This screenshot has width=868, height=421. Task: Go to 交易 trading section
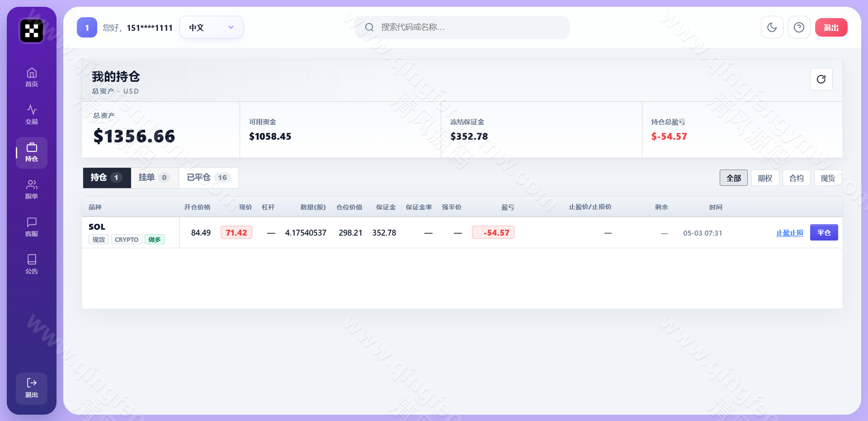[32, 115]
